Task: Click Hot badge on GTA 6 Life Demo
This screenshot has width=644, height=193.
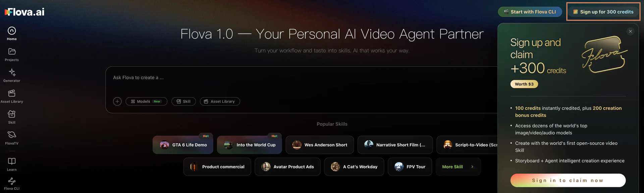Action: (x=206, y=136)
